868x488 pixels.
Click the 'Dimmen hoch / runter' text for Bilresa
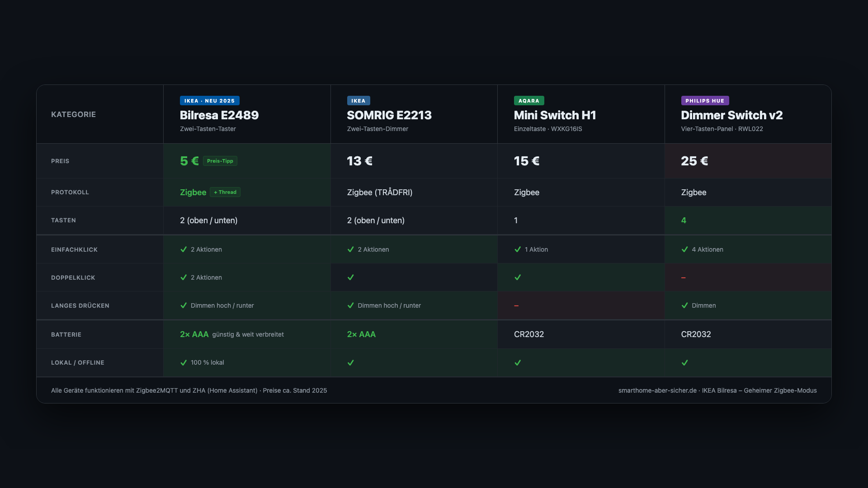click(x=222, y=305)
